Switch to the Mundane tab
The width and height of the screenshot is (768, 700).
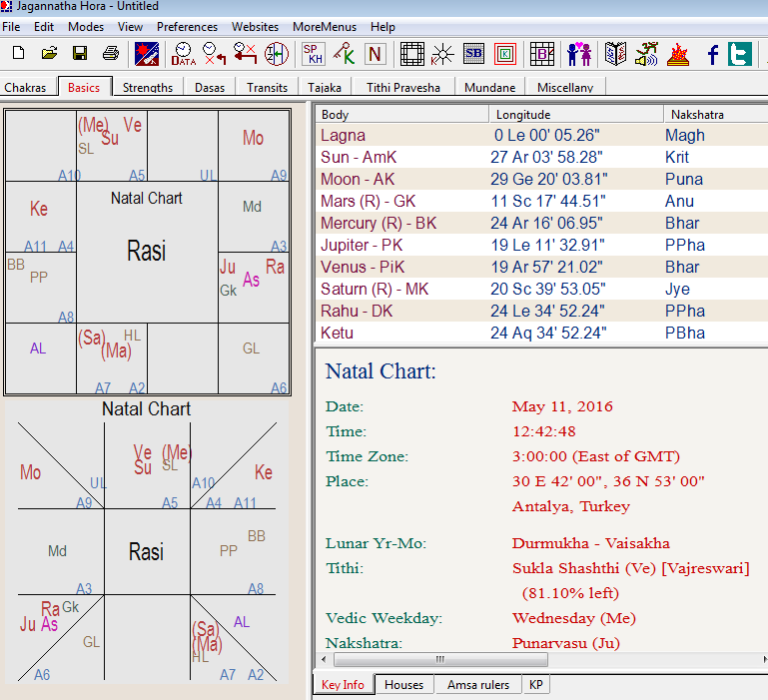pos(489,87)
